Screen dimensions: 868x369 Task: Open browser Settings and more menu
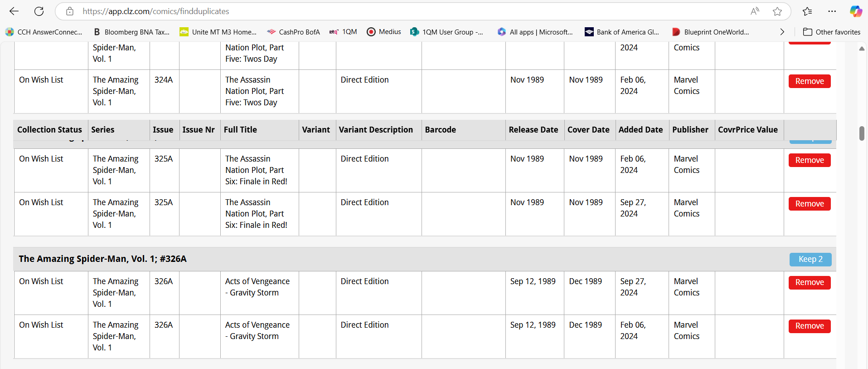click(832, 11)
